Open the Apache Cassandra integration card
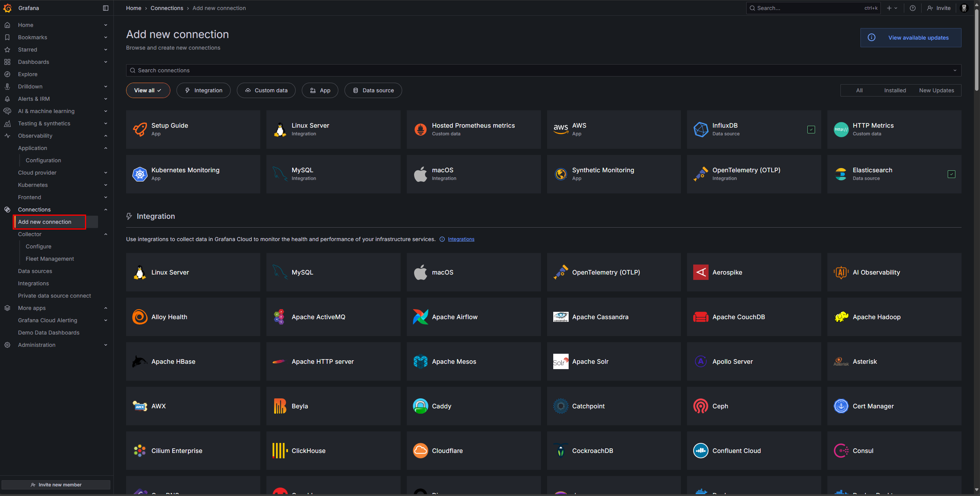980x496 pixels. point(614,317)
